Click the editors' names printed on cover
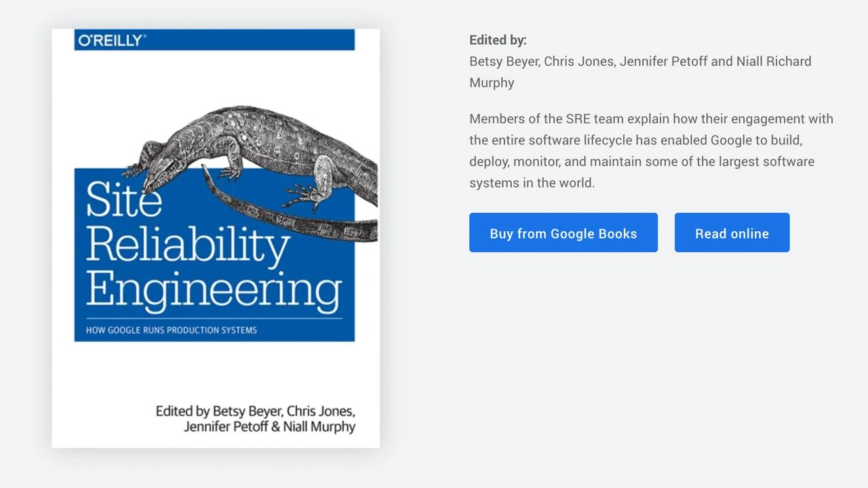 tap(256, 419)
